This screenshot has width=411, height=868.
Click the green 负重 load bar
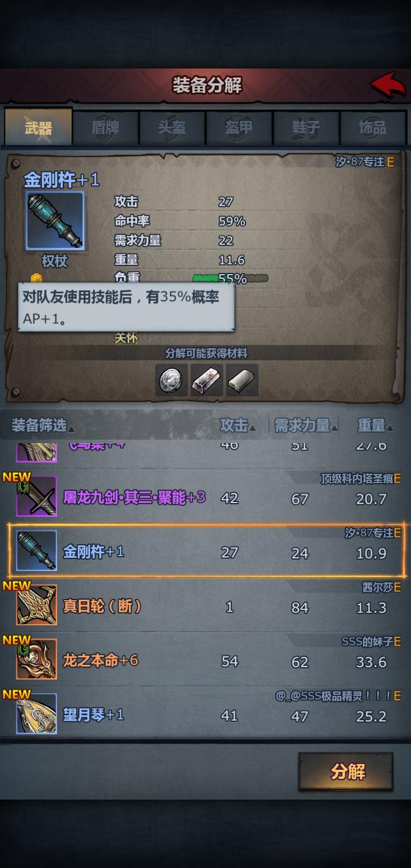click(x=230, y=279)
